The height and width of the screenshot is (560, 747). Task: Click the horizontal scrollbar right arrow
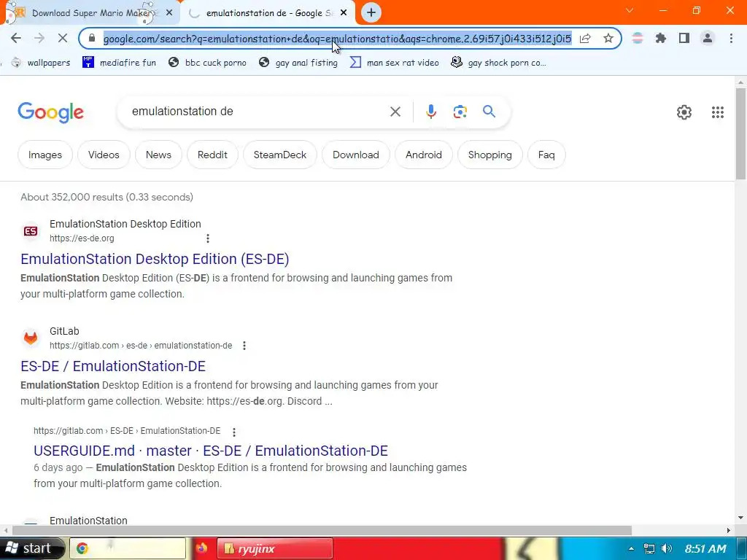[729, 531]
